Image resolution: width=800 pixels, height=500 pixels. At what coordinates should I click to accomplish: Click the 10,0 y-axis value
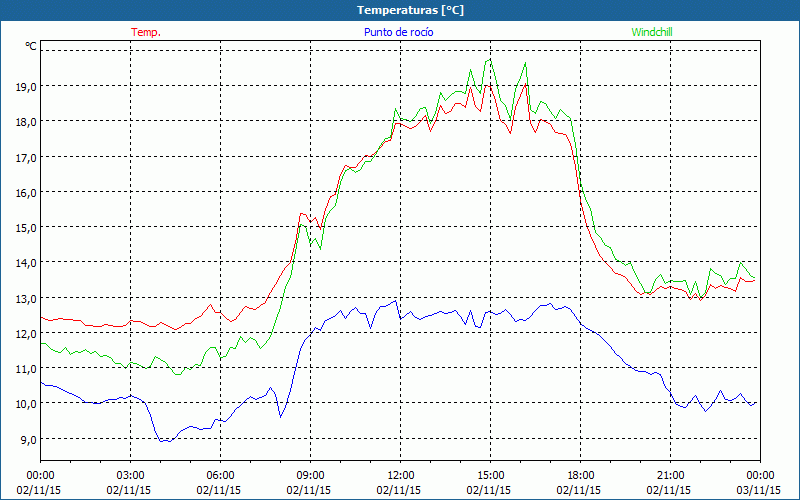click(x=26, y=404)
